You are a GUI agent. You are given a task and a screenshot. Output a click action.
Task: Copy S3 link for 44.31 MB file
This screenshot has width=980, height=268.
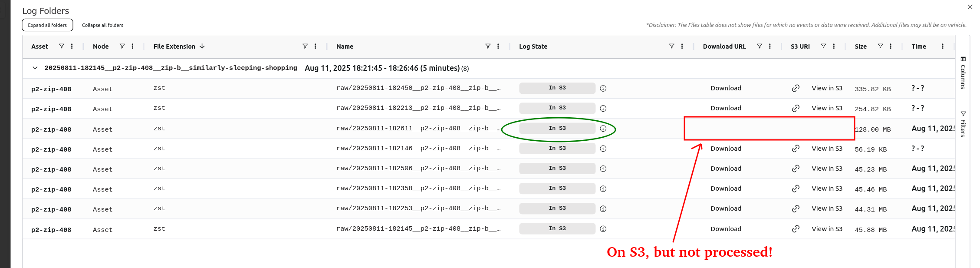pos(796,208)
